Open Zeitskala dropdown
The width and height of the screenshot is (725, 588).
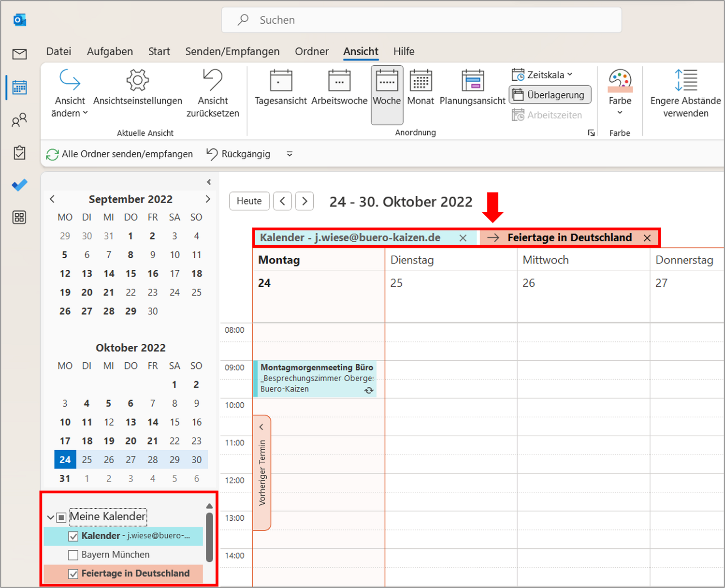[542, 75]
